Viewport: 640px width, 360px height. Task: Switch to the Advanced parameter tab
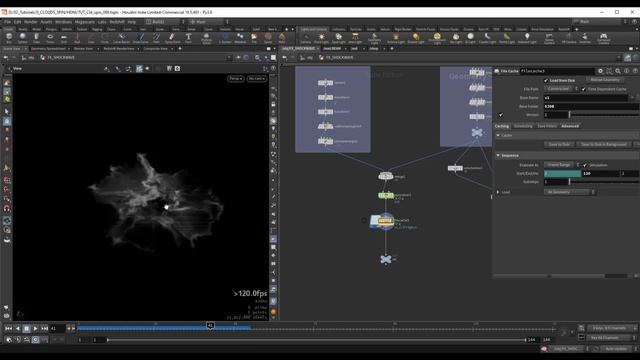(x=570, y=126)
